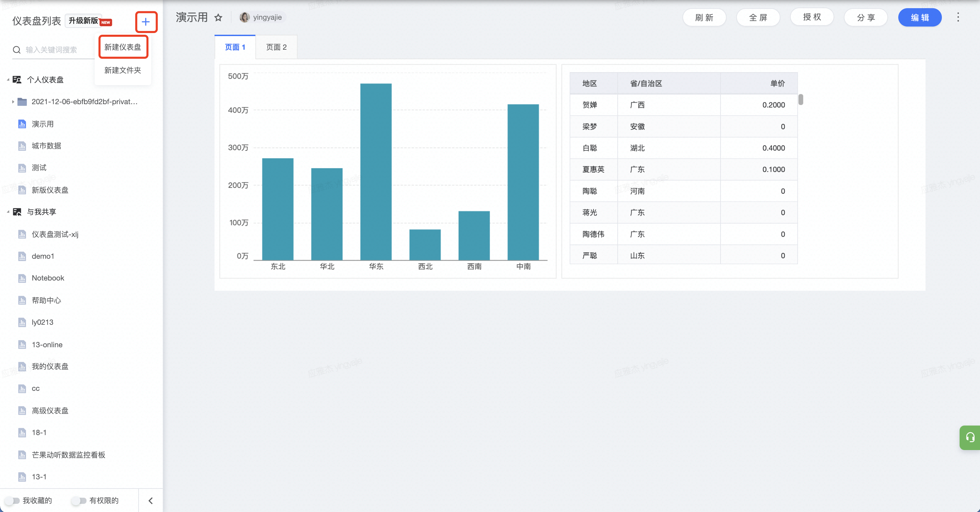Click the plus icon to add dashboard
Viewport: 980px width, 512px height.
coord(146,22)
